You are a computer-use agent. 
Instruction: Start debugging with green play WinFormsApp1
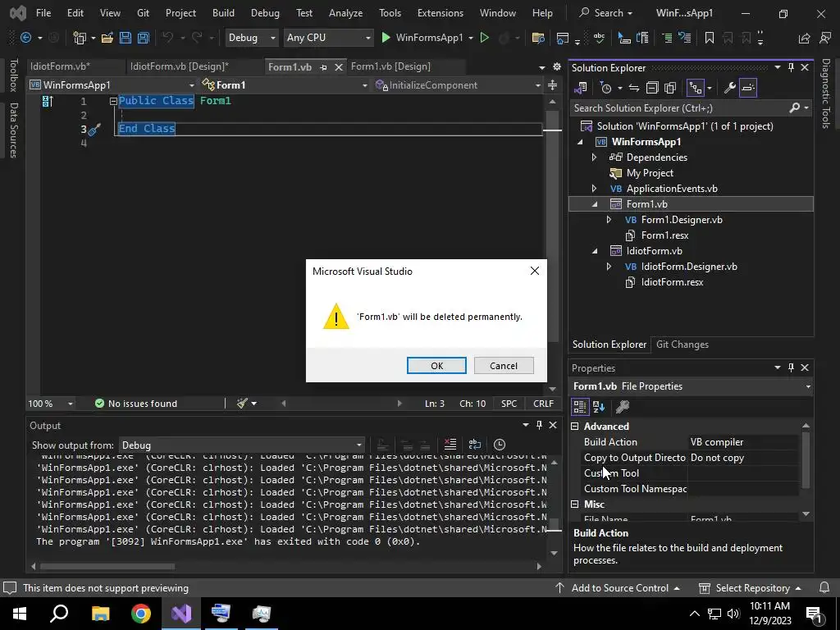(x=422, y=38)
